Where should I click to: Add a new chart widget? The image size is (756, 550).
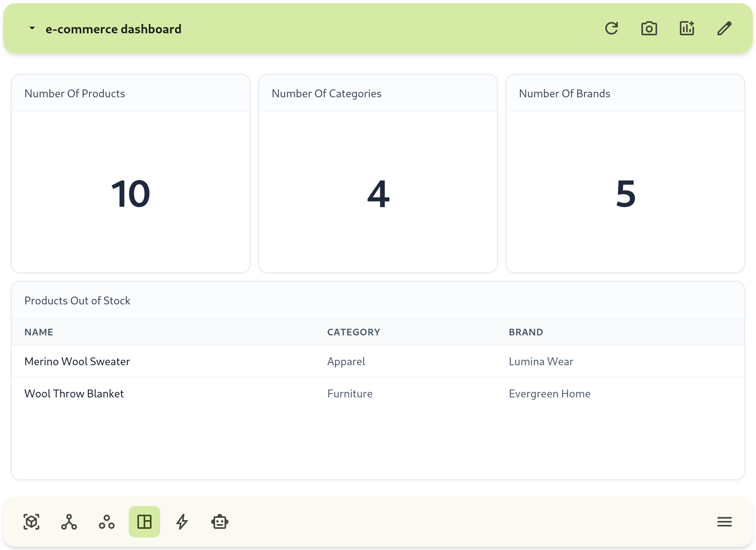pyautogui.click(x=687, y=28)
